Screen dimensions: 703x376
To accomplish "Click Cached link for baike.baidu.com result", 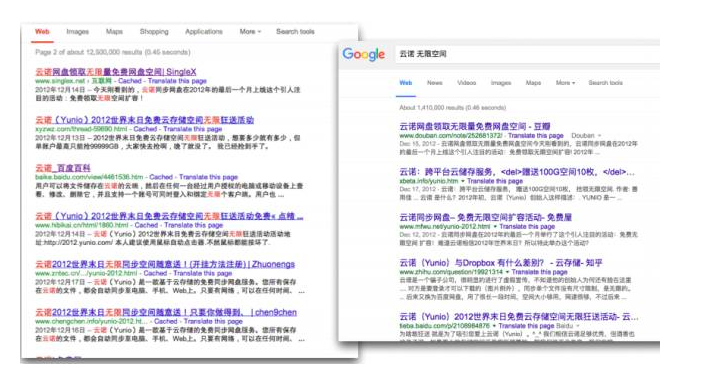I will pos(161,177).
